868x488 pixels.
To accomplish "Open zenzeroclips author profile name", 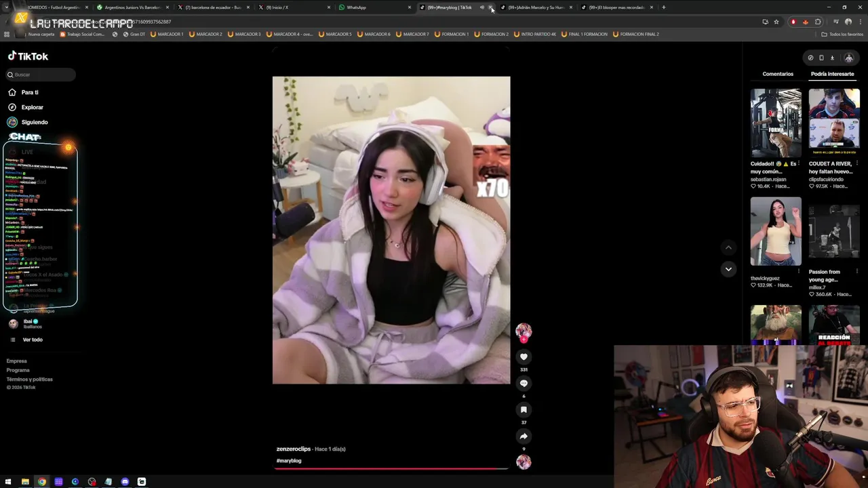I will (x=294, y=449).
